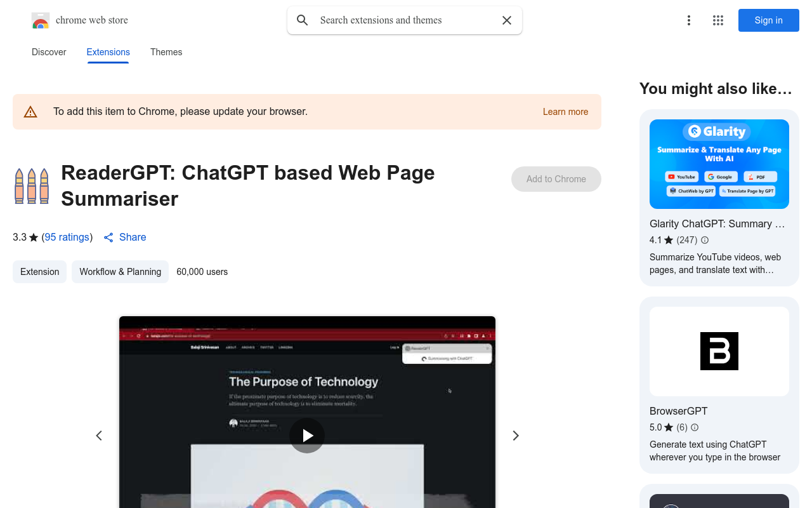The width and height of the screenshot is (812, 508).
Task: Click the Chrome Web Store logo
Action: (41, 20)
